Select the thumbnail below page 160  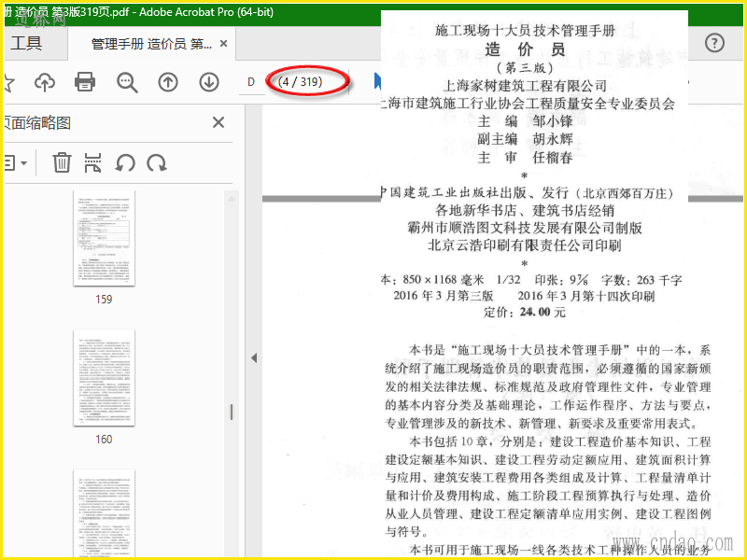(104, 513)
